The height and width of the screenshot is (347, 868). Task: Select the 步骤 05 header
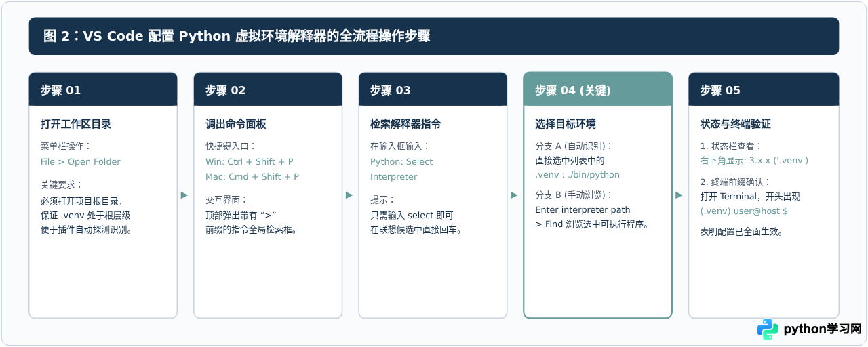[x=764, y=89]
